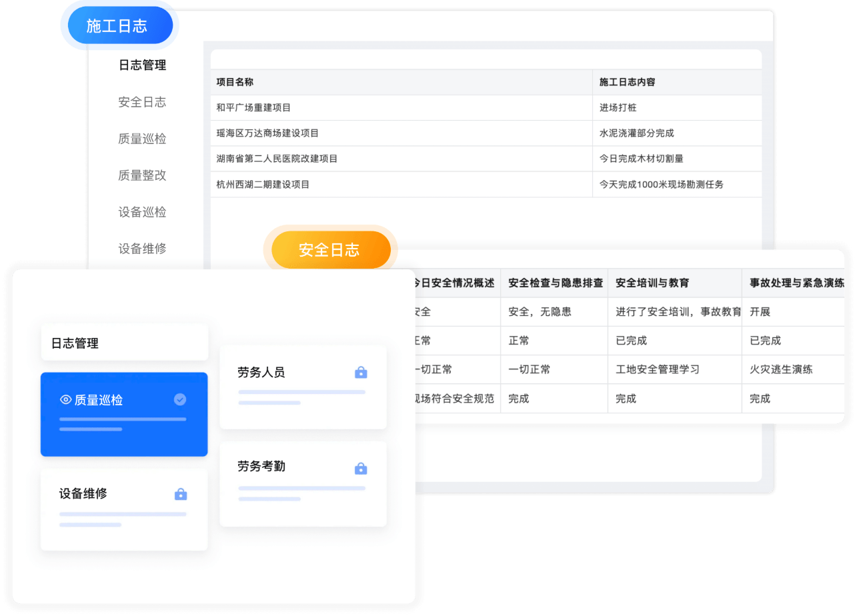Click the 项目名称 column header
Viewport: 857px width, 616px height.
tap(235, 82)
